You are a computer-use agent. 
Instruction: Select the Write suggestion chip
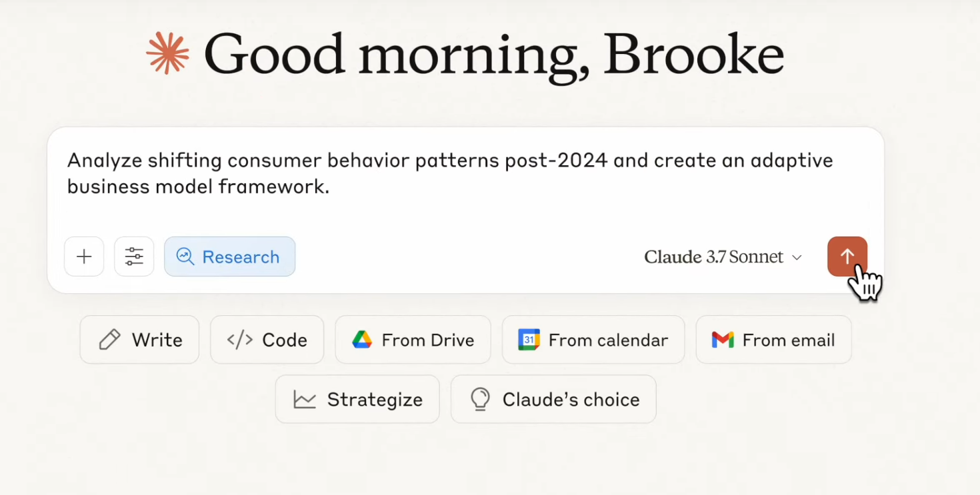coord(139,340)
